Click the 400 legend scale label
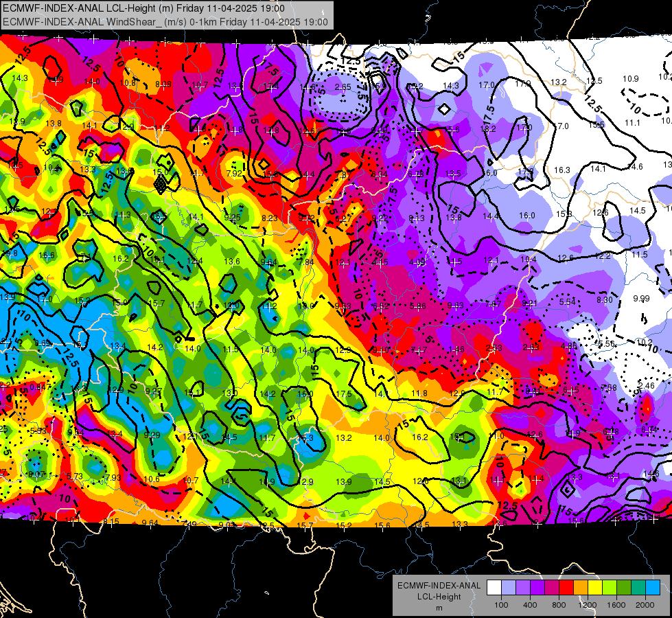The height and width of the screenshot is (618, 672). [530, 605]
